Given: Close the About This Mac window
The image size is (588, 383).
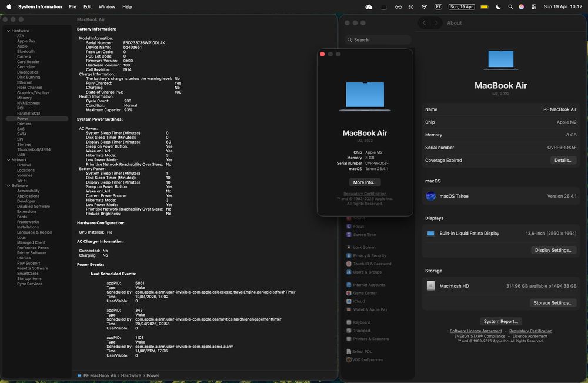Looking at the screenshot, I should click(x=322, y=54).
